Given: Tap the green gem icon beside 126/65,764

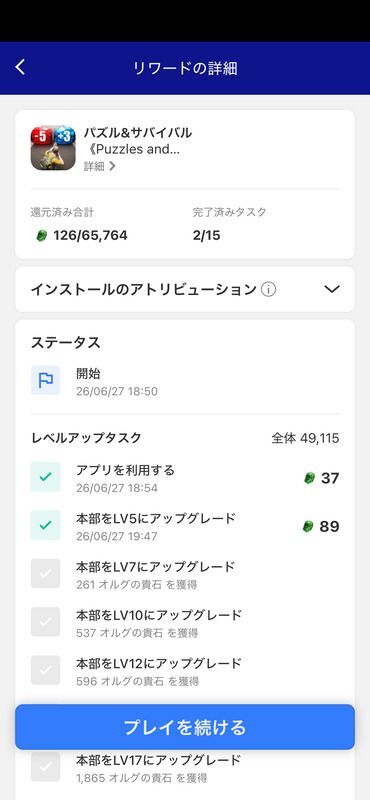Looking at the screenshot, I should point(41,236).
